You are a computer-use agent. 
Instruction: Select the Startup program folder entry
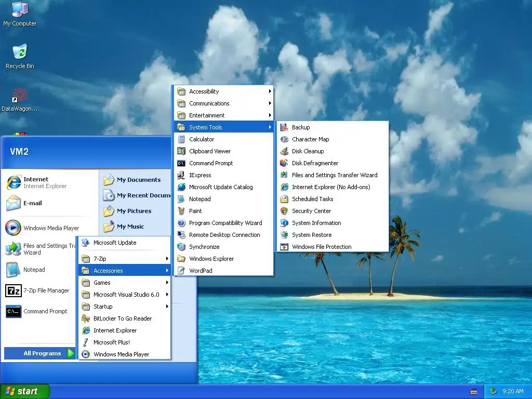125,307
